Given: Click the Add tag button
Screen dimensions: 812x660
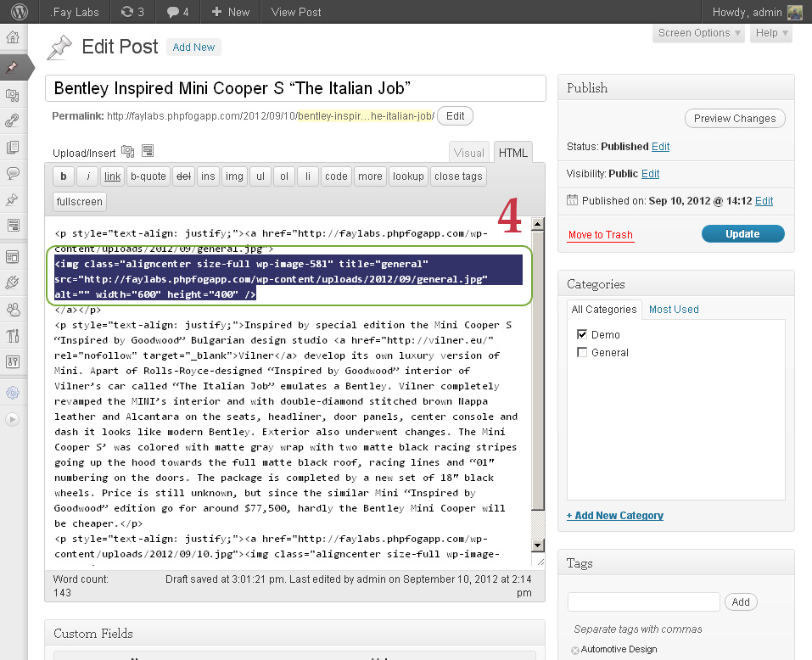Looking at the screenshot, I should (x=741, y=602).
